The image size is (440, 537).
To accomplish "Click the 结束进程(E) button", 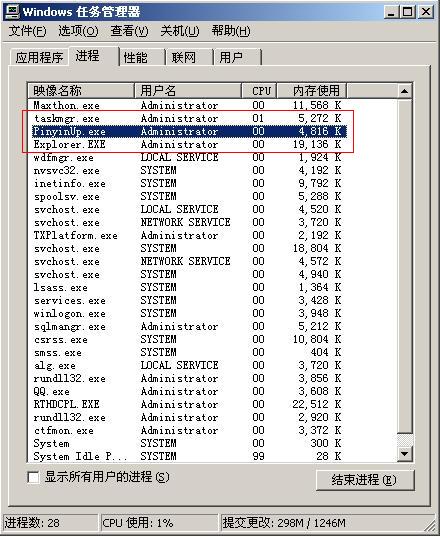I will (x=364, y=480).
